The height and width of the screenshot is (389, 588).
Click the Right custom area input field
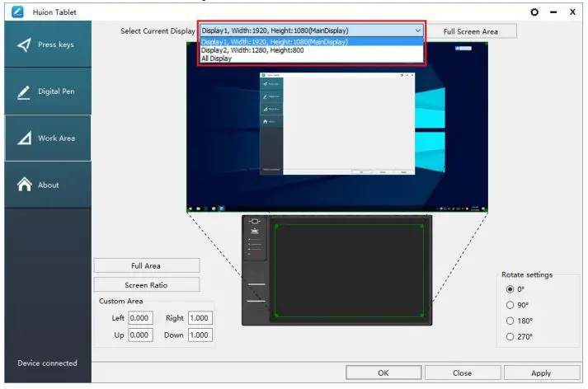point(200,318)
